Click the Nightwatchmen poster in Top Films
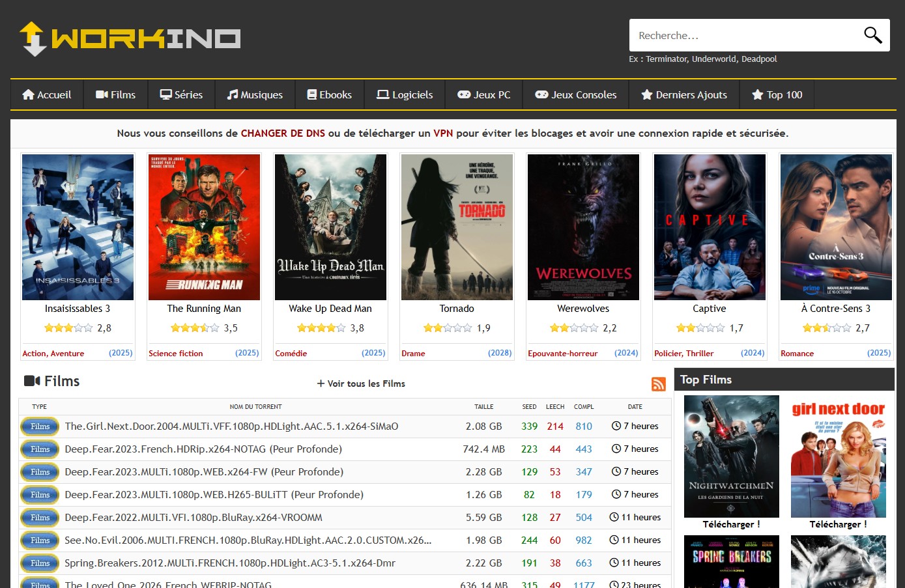The width and height of the screenshot is (905, 588). [x=732, y=456]
